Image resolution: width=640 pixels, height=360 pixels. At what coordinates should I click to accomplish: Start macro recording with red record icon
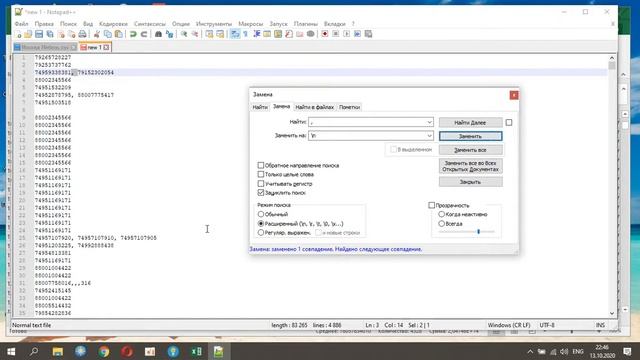tap(325, 34)
